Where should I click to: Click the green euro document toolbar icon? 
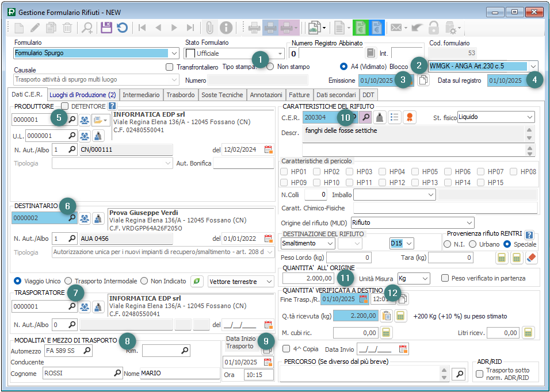pyautogui.click(x=360, y=28)
